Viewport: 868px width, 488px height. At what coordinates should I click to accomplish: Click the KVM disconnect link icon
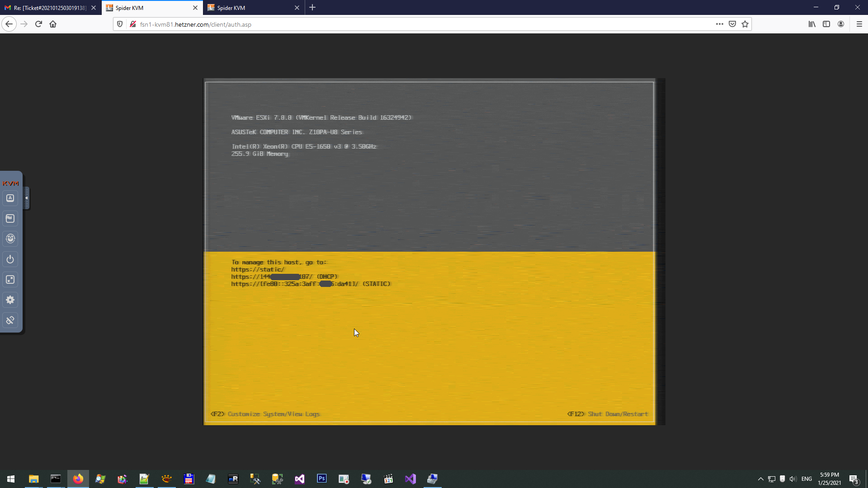click(10, 320)
